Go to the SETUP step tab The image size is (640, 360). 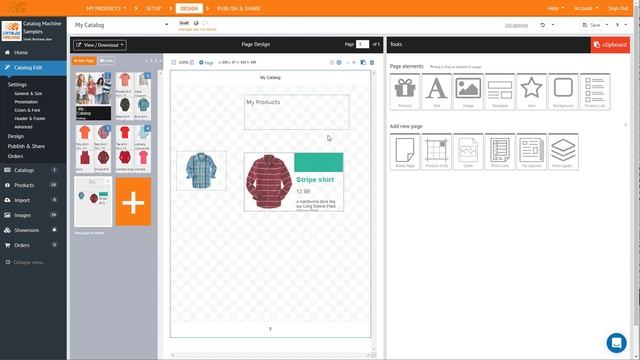[153, 8]
